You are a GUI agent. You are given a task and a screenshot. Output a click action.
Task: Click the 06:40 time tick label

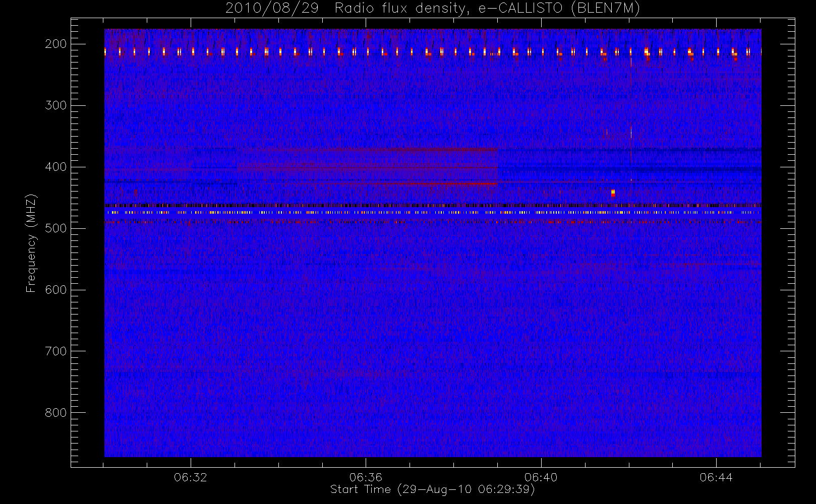pos(541,477)
